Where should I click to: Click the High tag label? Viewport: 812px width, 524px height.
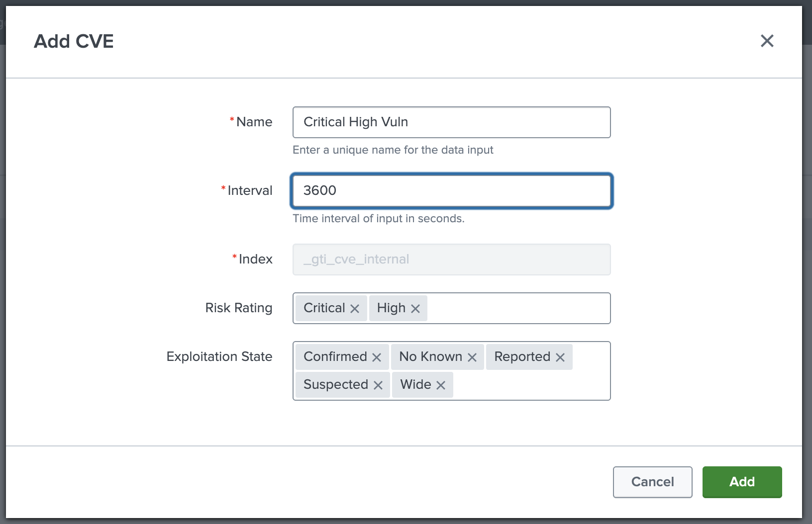tap(391, 308)
